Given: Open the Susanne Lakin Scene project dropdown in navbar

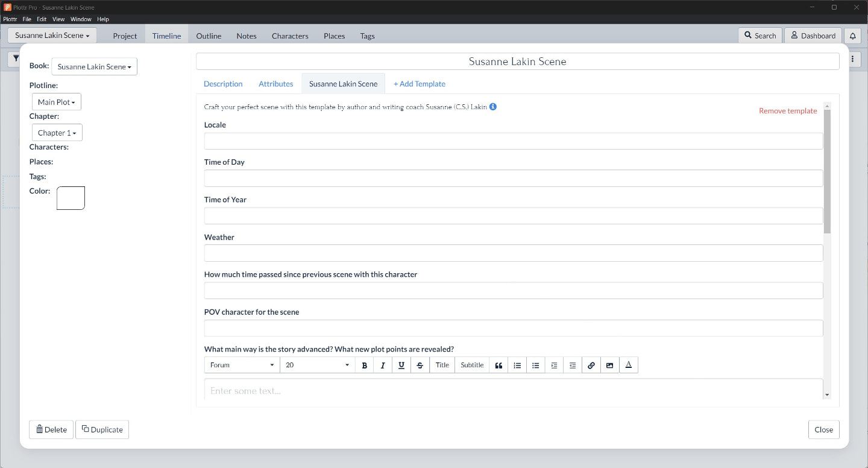Looking at the screenshot, I should [52, 35].
